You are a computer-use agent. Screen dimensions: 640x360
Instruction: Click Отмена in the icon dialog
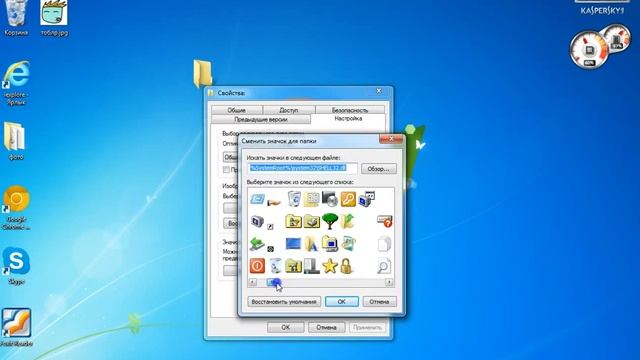coord(379,302)
